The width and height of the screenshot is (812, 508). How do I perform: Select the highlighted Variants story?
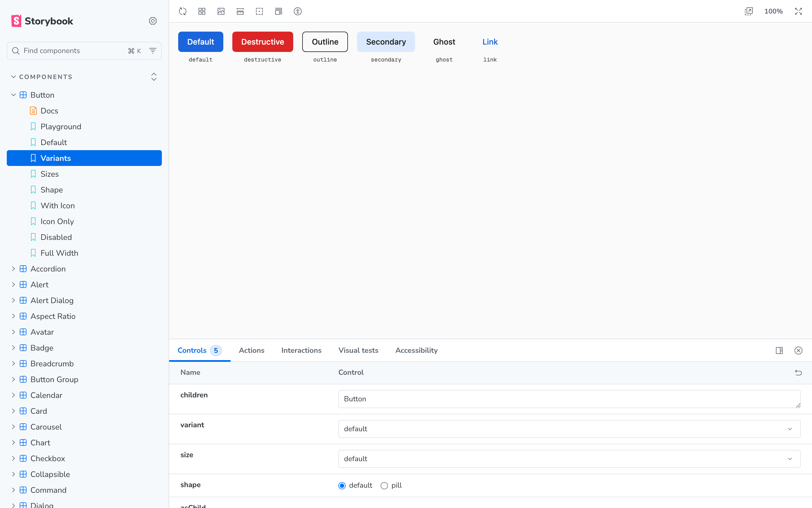pos(84,158)
